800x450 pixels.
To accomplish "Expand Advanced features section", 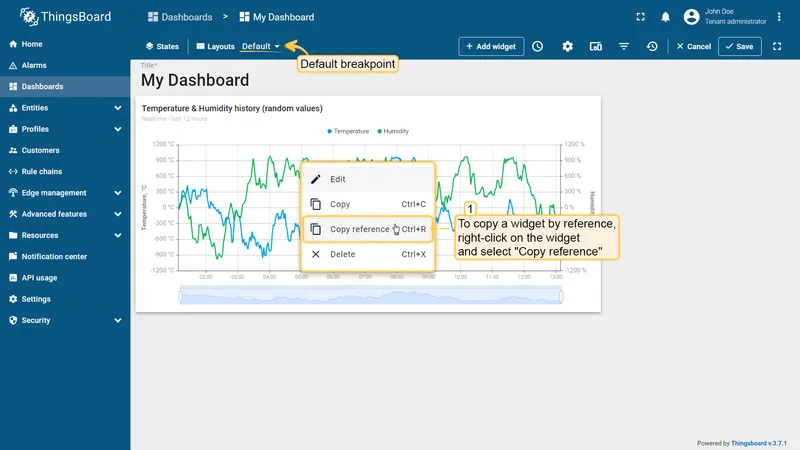I will click(x=65, y=214).
